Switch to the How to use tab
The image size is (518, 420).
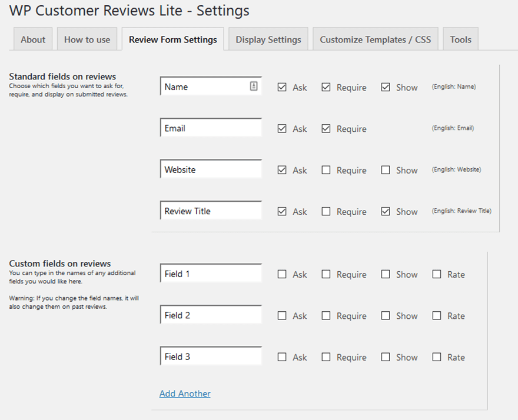click(x=87, y=39)
